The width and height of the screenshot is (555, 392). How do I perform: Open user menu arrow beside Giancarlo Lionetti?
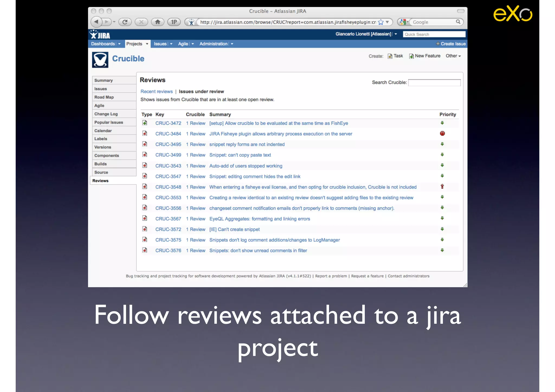[x=396, y=34]
